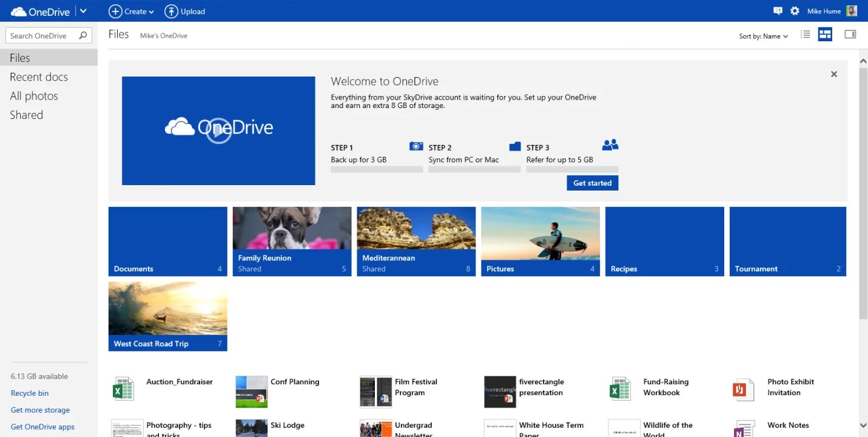The height and width of the screenshot is (437, 868).
Task: Open the Mediterranean shared folder
Action: tap(416, 242)
